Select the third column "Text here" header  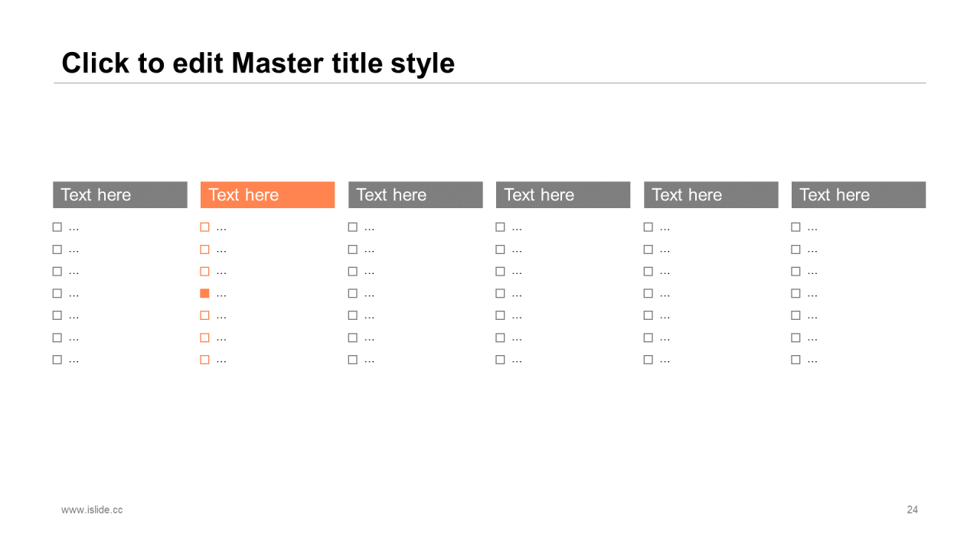click(x=416, y=195)
